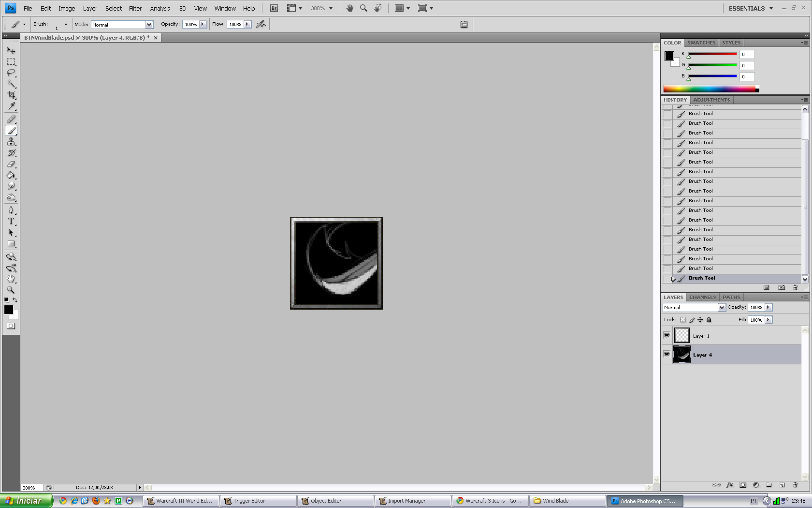The width and height of the screenshot is (812, 508).
Task: Open Brush preset picker arrow
Action: tap(66, 24)
